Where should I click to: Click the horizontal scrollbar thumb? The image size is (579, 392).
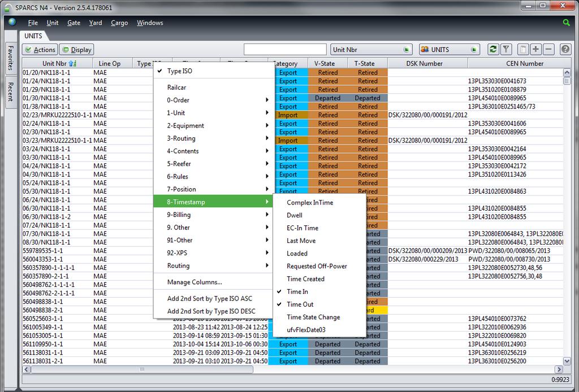click(x=142, y=369)
